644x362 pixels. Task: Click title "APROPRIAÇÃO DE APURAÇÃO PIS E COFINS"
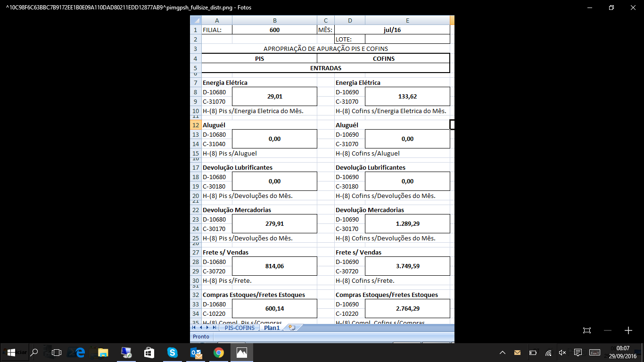[326, 49]
